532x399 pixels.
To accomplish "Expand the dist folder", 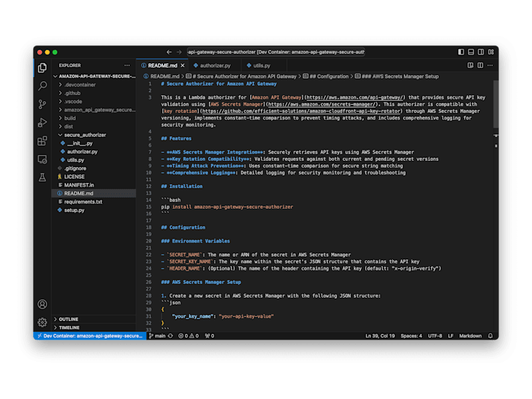I will point(94,126).
